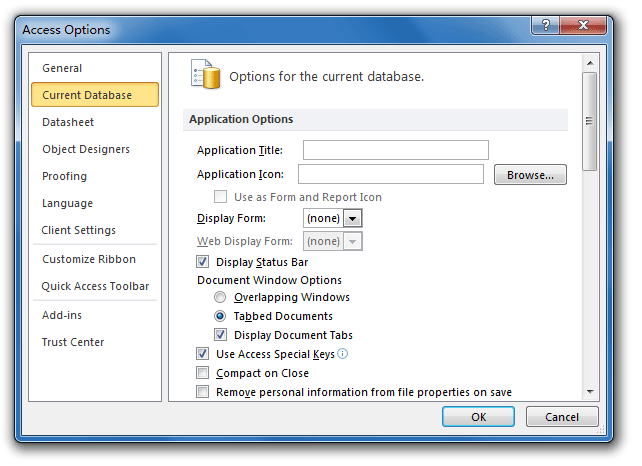This screenshot has width=642, height=466.
Task: Click Browse for application icon
Action: 530,175
